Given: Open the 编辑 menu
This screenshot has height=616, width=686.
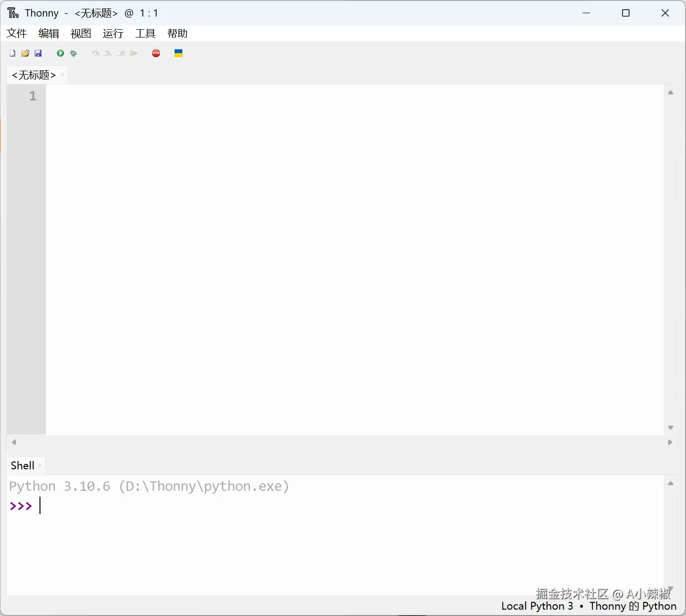Looking at the screenshot, I should (x=49, y=33).
